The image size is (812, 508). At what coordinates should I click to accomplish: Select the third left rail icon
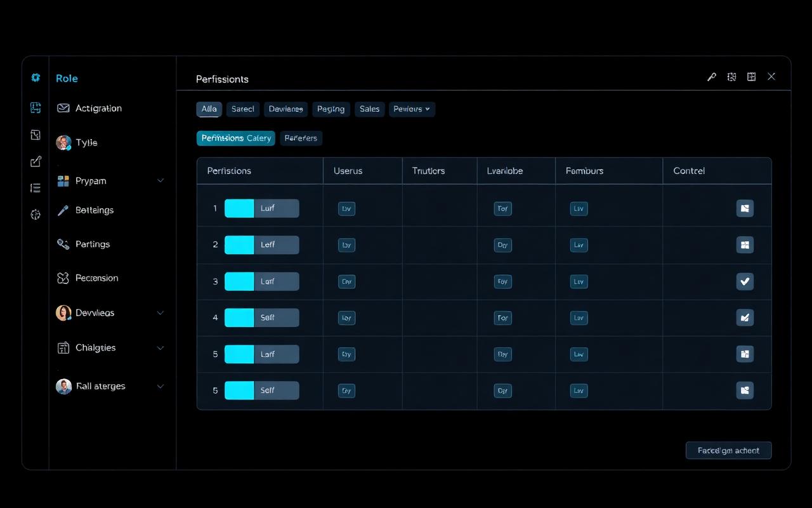tap(36, 135)
